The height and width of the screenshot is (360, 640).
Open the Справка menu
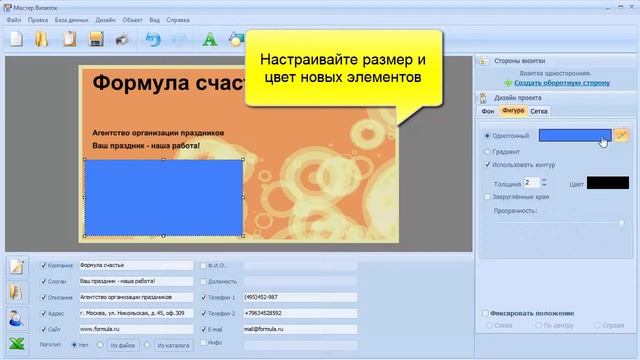coord(178,20)
